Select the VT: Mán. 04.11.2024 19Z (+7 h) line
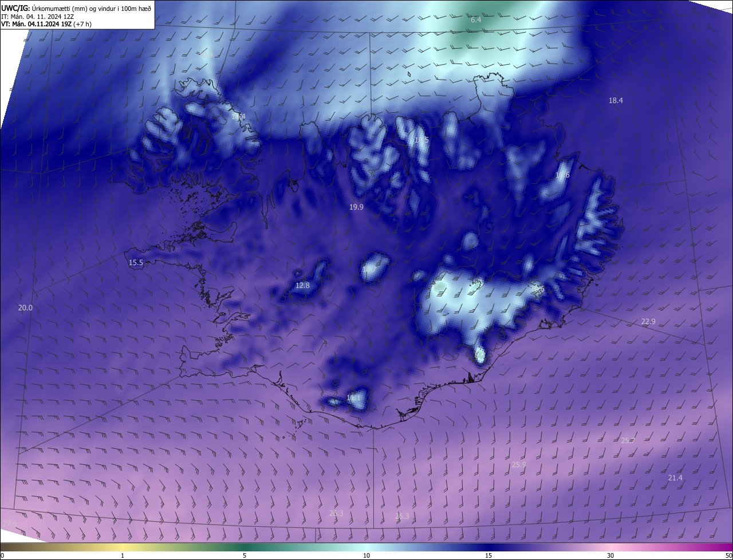The width and height of the screenshot is (733, 560). [x=46, y=24]
